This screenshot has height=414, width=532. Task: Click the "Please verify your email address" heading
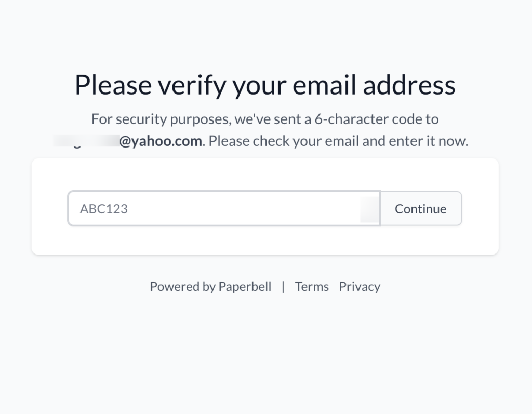(x=265, y=85)
